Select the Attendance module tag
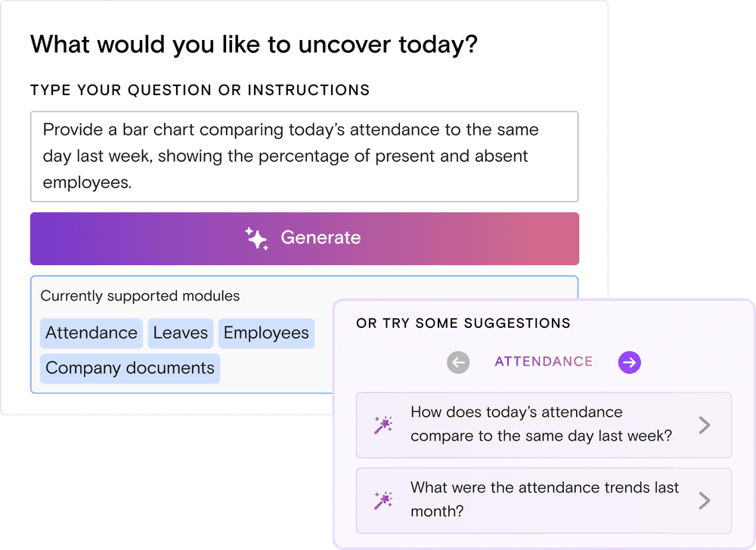Image resolution: width=756 pixels, height=550 pixels. tap(91, 332)
